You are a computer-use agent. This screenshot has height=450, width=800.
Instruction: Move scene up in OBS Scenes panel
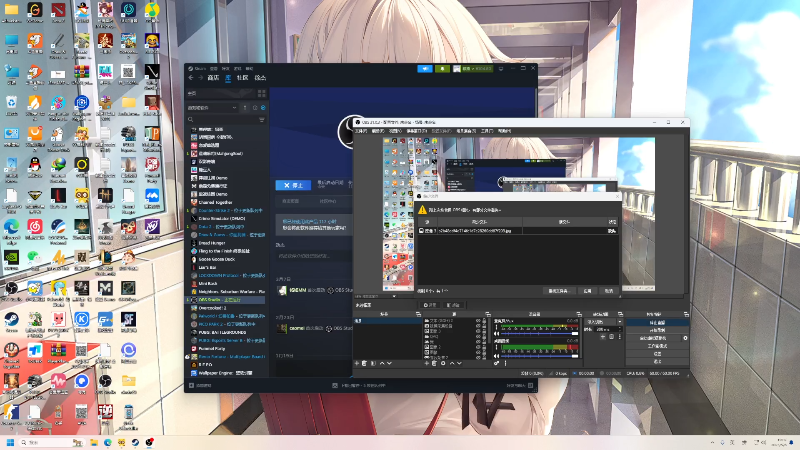382,363
